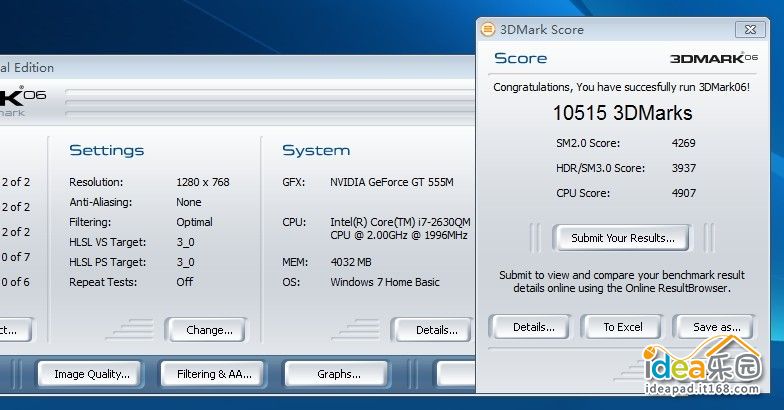The height and width of the screenshot is (410, 784).
Task: Click the main window's Edition title bar
Action: pos(238,67)
